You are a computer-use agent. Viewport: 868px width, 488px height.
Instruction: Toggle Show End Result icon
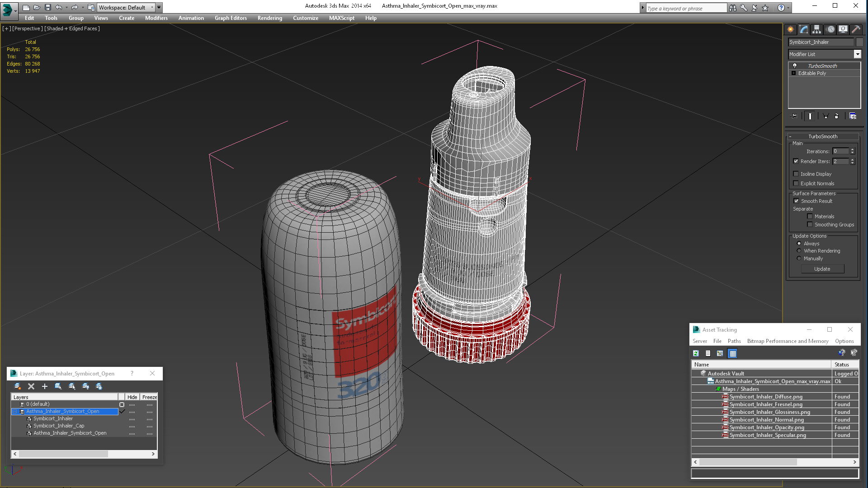[810, 116]
